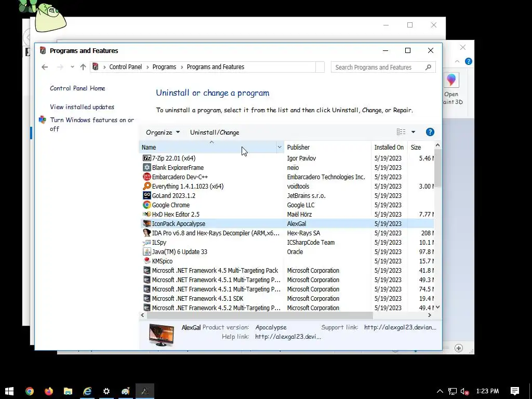Click the blue help icon in toolbar
This screenshot has width=532, height=399.
pyautogui.click(x=430, y=132)
